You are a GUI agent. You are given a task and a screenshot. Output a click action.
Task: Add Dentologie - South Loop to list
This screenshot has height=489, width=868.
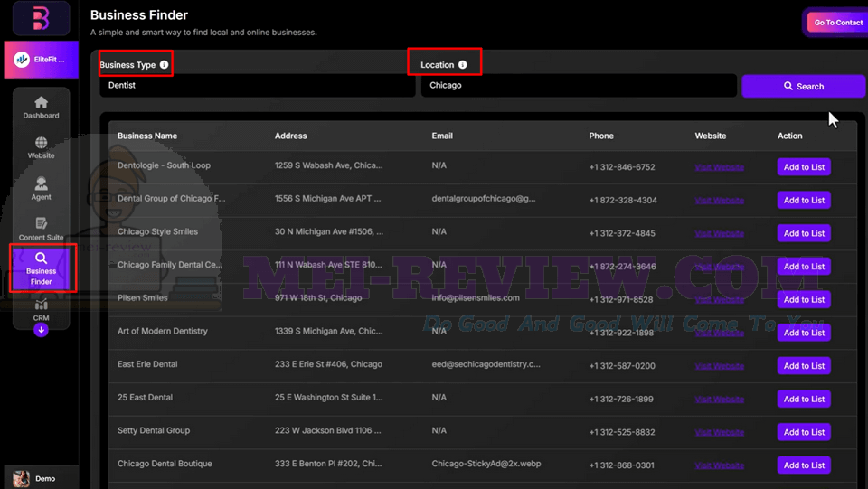[x=804, y=167]
